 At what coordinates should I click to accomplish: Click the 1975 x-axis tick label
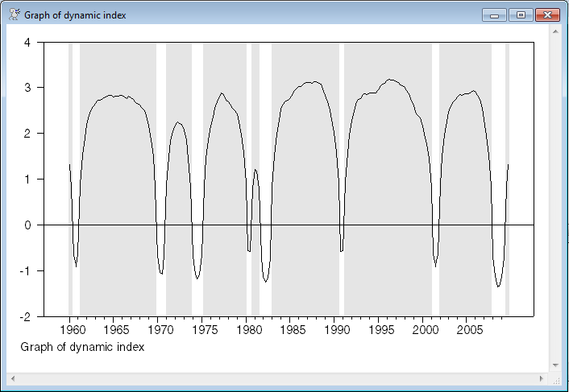pos(204,330)
